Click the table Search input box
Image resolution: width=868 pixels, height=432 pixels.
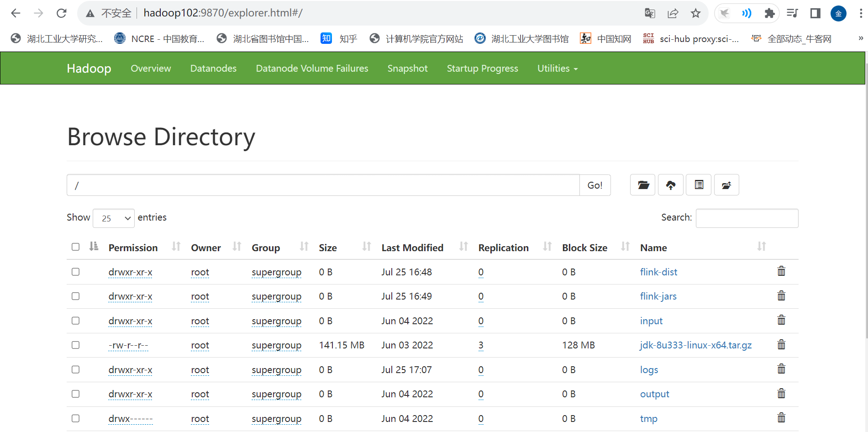coord(747,218)
